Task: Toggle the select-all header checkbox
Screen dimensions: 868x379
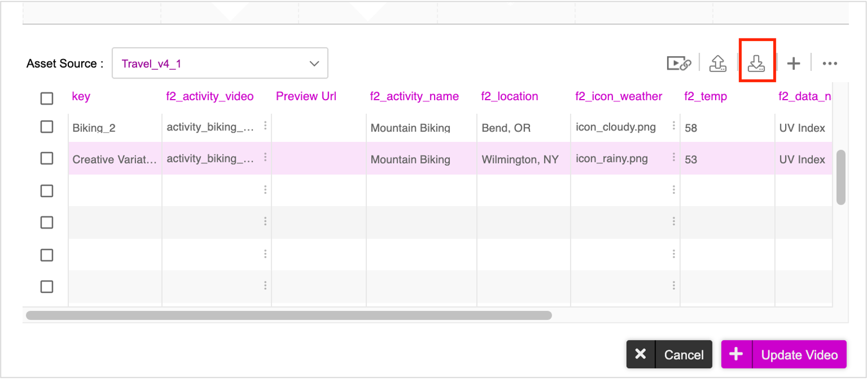Action: click(47, 98)
